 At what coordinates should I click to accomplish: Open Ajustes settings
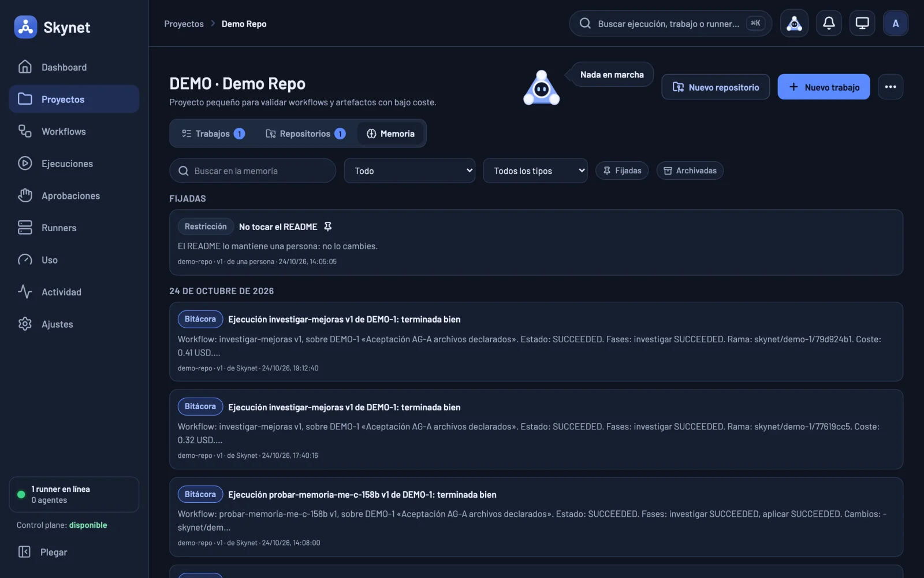pyautogui.click(x=74, y=324)
